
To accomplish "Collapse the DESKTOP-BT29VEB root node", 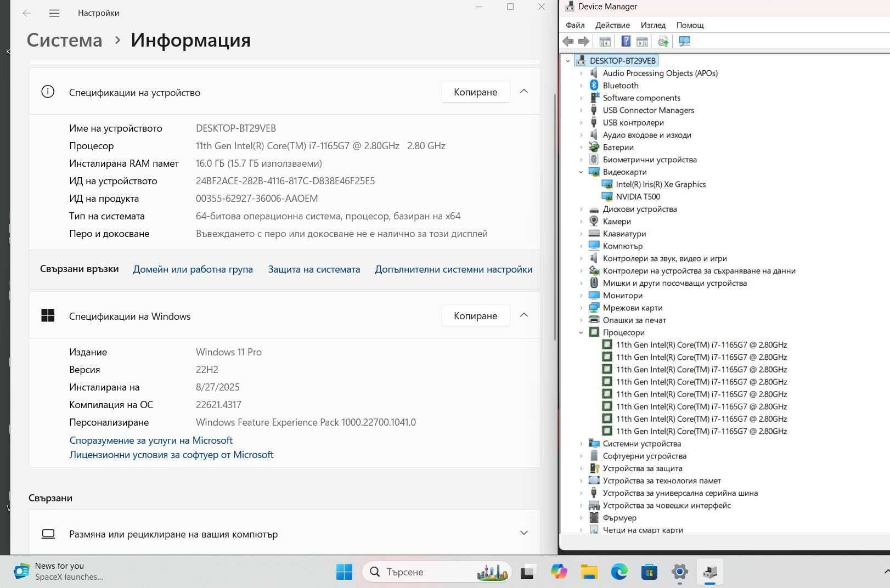I will (x=568, y=61).
